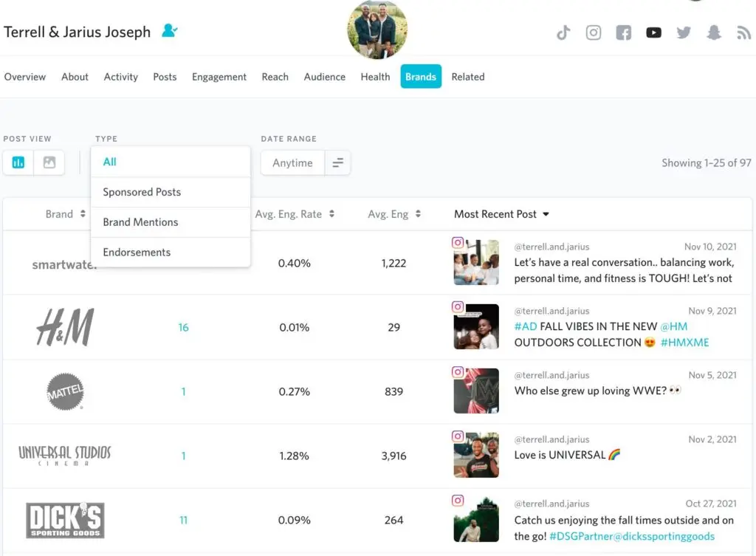Viewport: 756px width, 556px height.
Task: Open the Twitter profile icon
Action: coord(684,32)
